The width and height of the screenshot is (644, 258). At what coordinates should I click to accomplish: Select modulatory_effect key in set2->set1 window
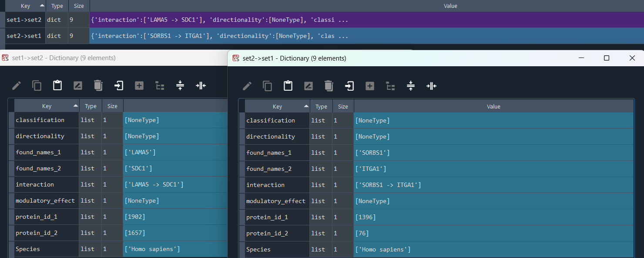pyautogui.click(x=277, y=201)
